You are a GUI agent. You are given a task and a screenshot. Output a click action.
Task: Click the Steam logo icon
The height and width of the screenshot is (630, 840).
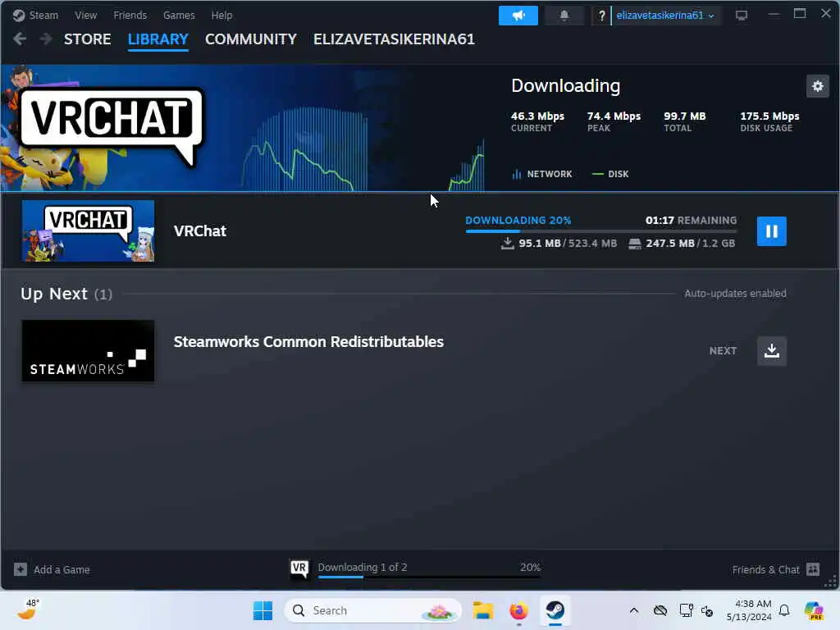[x=19, y=15]
